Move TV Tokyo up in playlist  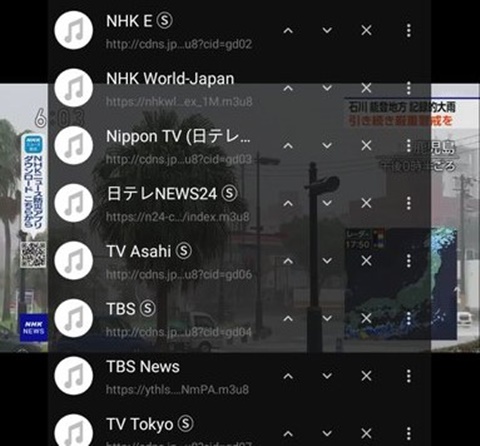[288, 434]
